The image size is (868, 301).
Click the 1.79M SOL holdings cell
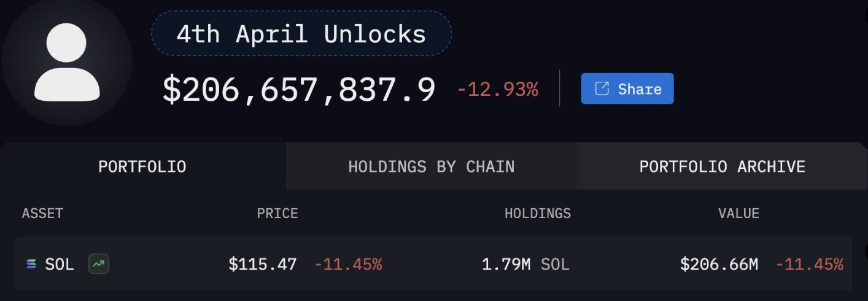[x=525, y=264]
